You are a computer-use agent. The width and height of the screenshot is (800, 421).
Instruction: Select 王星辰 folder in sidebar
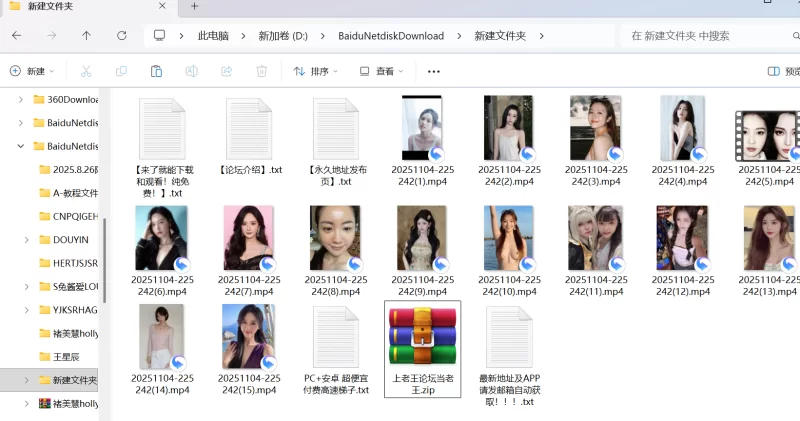tap(59, 357)
